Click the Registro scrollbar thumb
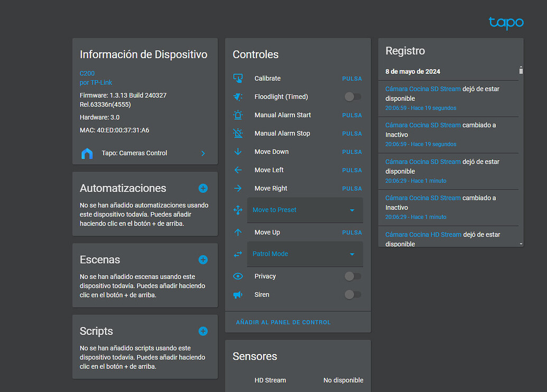Screen dimensions: 547x392 click(x=521, y=71)
